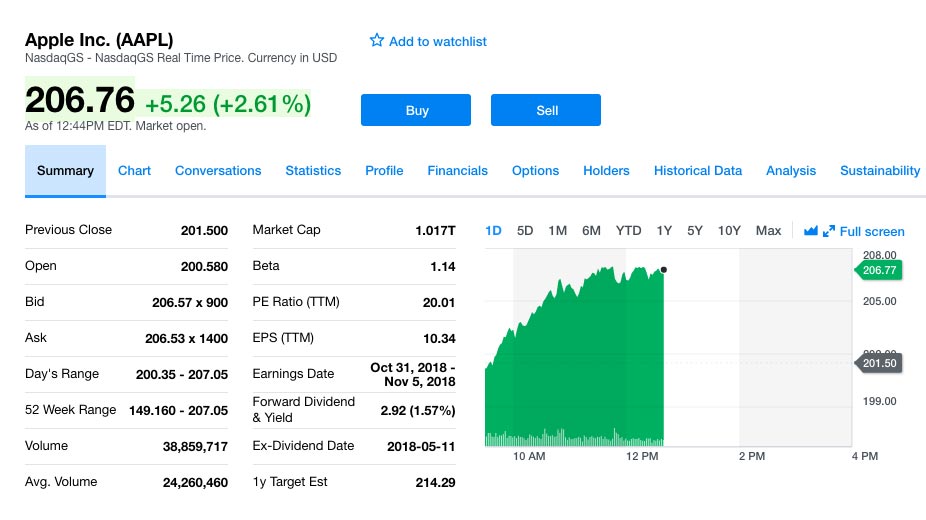
Task: Set chart range to 1M
Action: pos(557,231)
